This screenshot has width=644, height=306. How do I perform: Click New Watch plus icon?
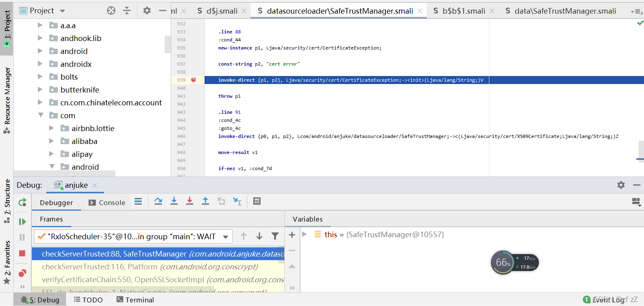pos(292,235)
